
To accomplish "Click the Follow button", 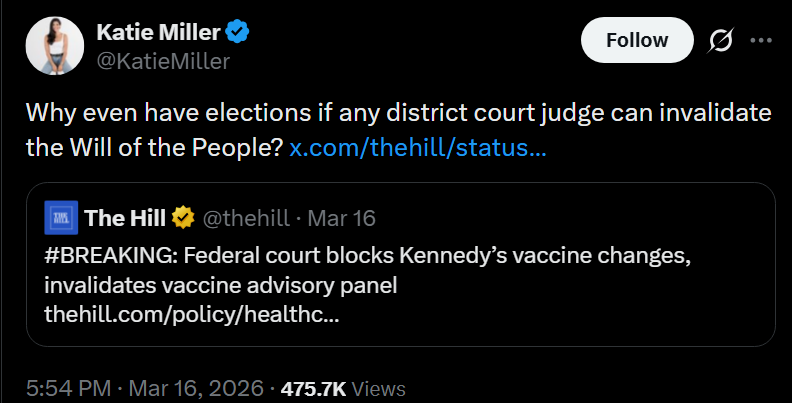I will [x=637, y=41].
